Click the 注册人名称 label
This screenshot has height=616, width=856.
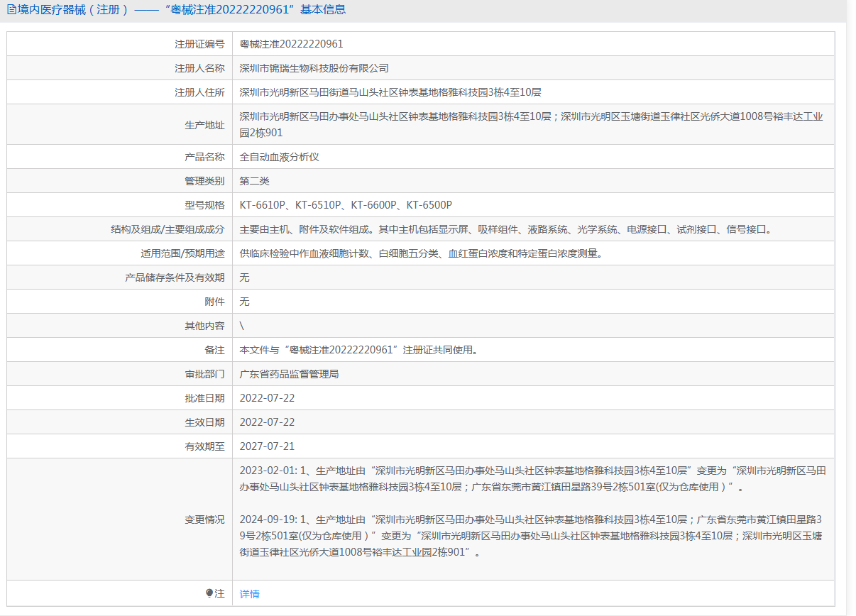(200, 68)
